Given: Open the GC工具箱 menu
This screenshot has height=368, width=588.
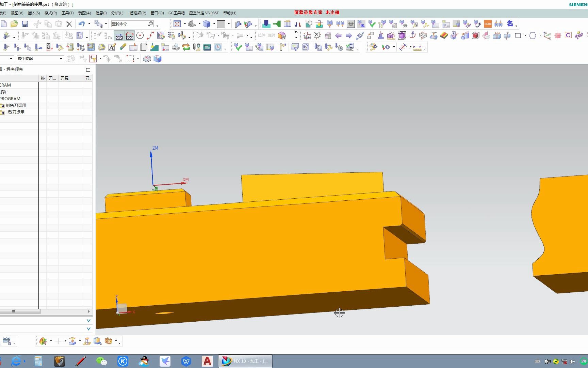Looking at the screenshot, I should (176, 13).
